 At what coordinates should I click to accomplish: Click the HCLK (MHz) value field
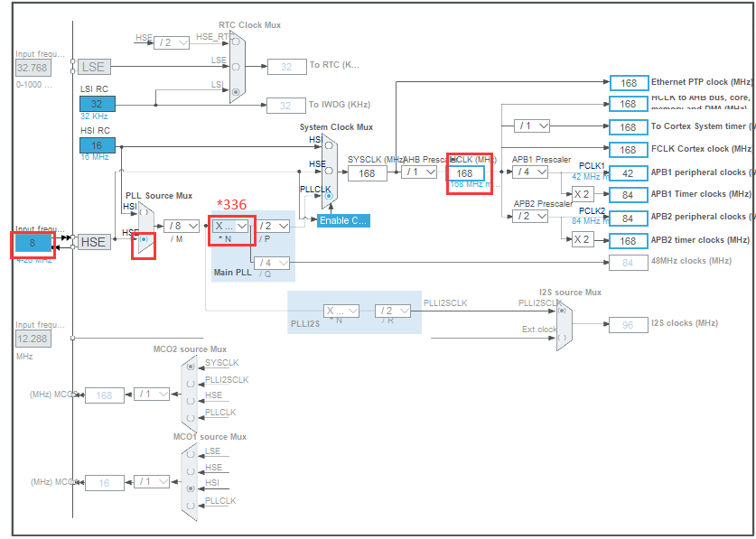click(465, 173)
